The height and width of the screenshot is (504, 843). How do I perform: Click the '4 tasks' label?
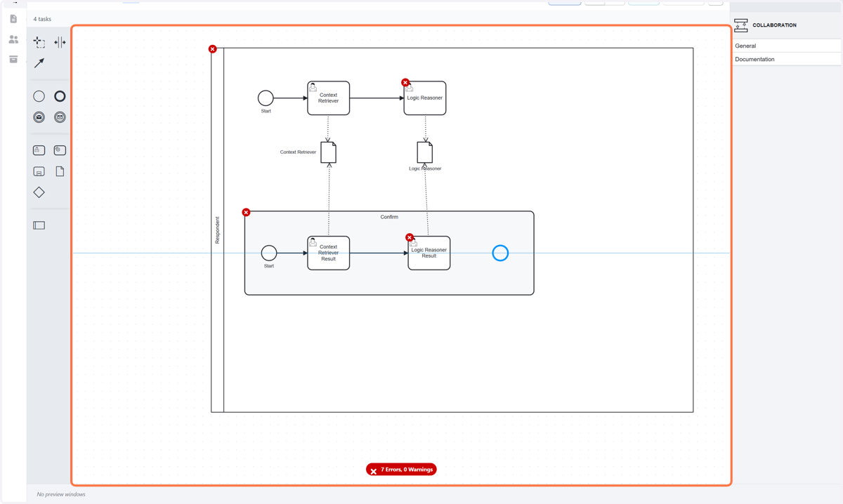pyautogui.click(x=42, y=19)
